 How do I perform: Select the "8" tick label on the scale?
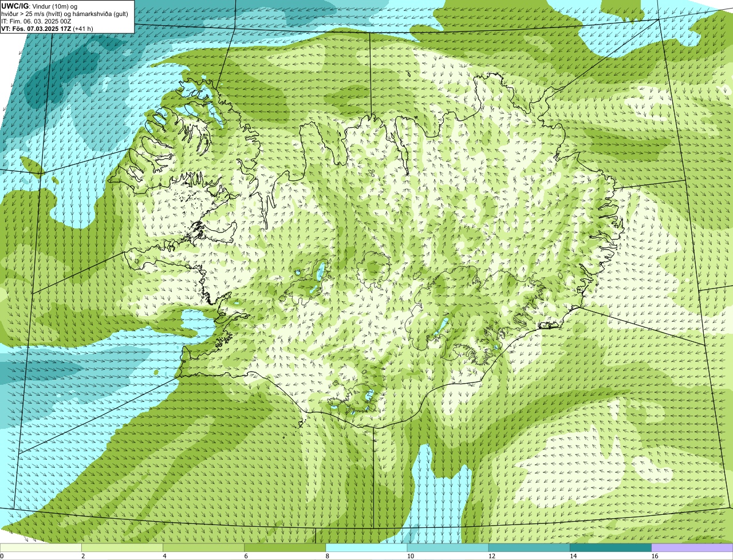pos(328,556)
